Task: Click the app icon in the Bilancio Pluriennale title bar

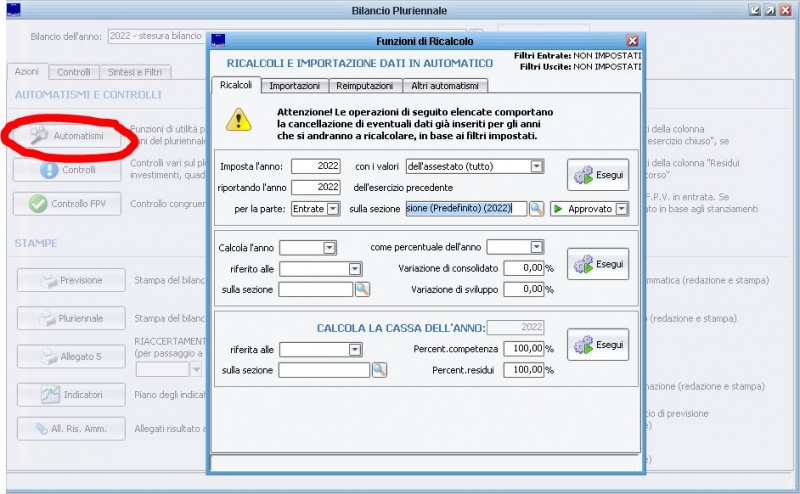Action: [x=14, y=10]
